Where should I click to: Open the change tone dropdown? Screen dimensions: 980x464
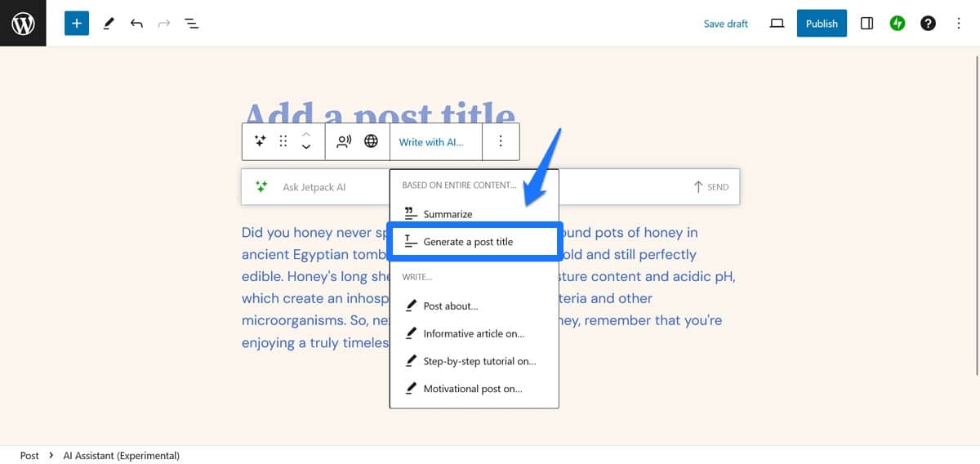(x=344, y=141)
